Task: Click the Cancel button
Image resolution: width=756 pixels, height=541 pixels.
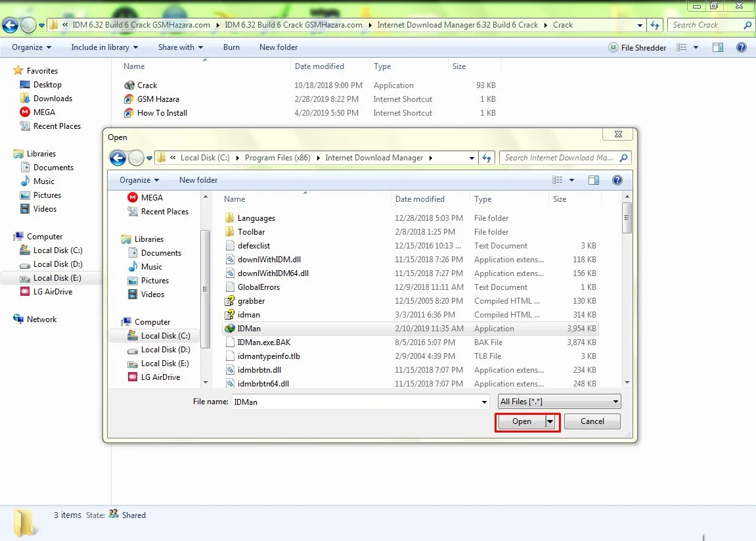Action: pyautogui.click(x=592, y=422)
